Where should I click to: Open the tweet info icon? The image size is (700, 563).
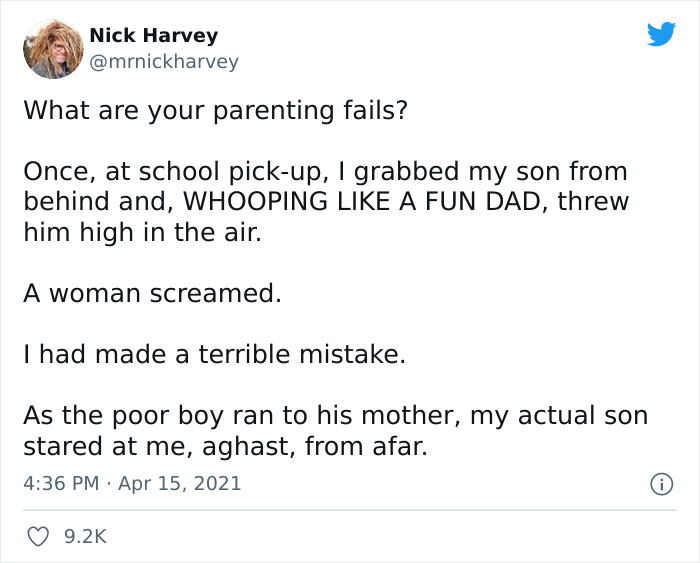click(660, 484)
